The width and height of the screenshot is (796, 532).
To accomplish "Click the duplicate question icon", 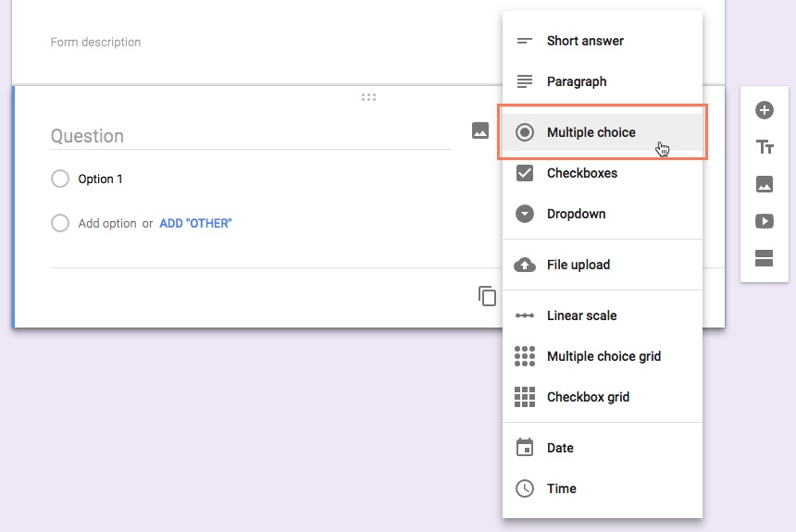I will (x=487, y=296).
